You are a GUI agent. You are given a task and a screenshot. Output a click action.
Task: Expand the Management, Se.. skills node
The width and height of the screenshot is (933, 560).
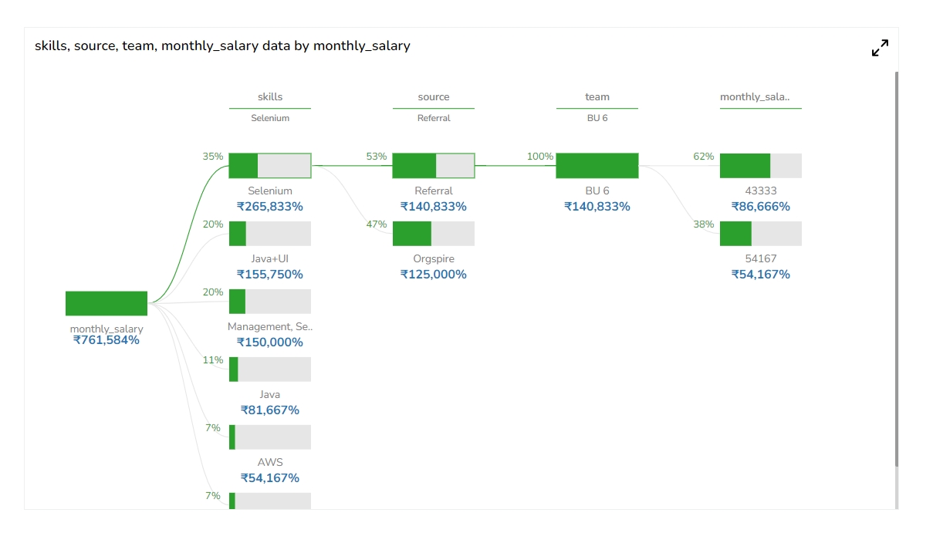pos(270,302)
